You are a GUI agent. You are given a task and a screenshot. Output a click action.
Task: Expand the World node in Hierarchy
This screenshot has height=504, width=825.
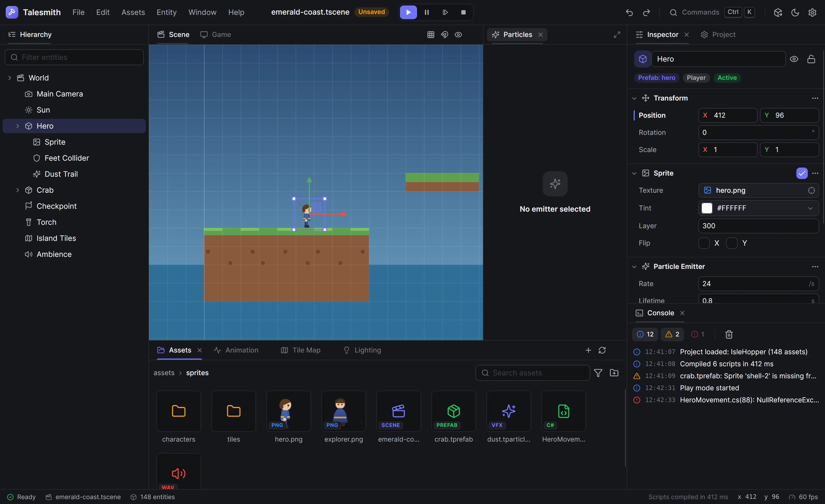pyautogui.click(x=9, y=78)
